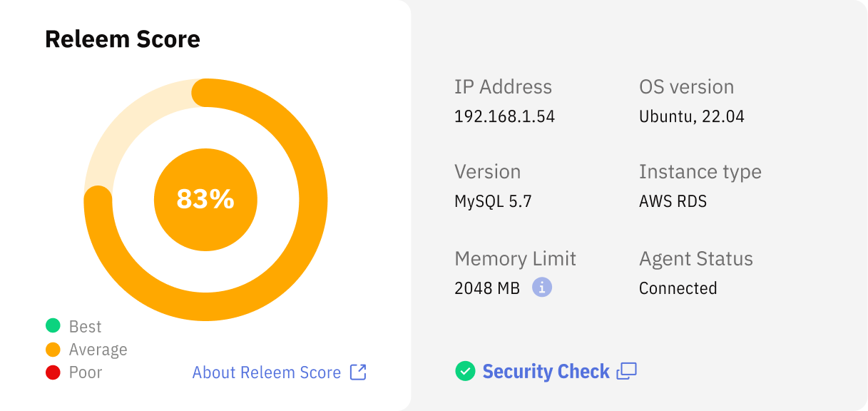Toggle the Best category in the legend
The width and height of the screenshot is (868, 411).
[x=85, y=326]
